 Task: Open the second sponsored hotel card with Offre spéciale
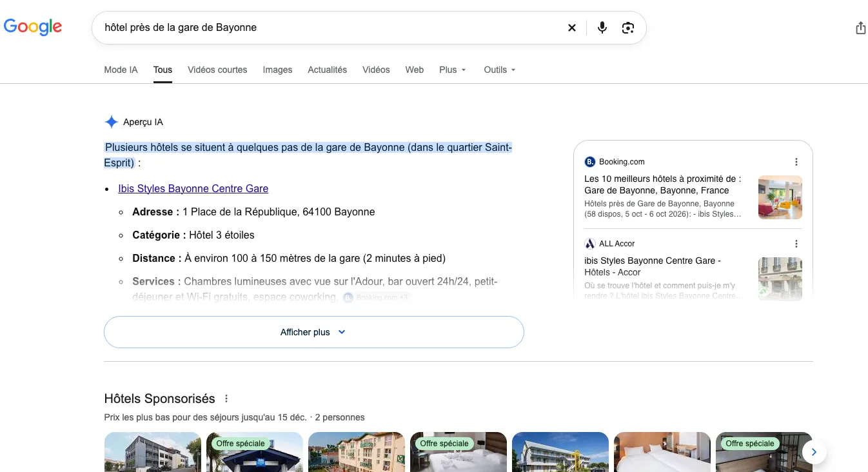[x=255, y=452]
